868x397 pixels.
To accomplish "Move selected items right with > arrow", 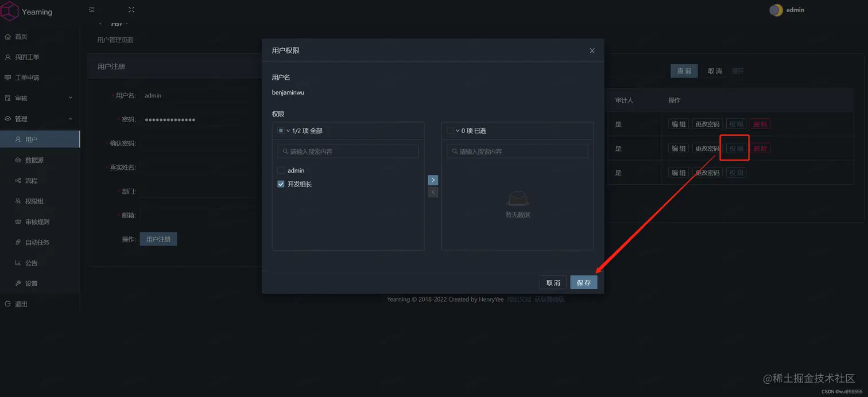I will (433, 180).
